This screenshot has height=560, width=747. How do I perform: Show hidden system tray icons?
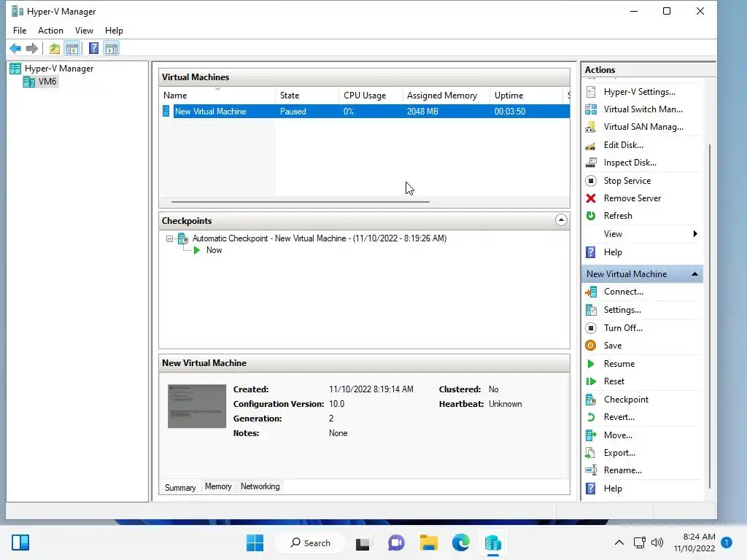click(619, 542)
